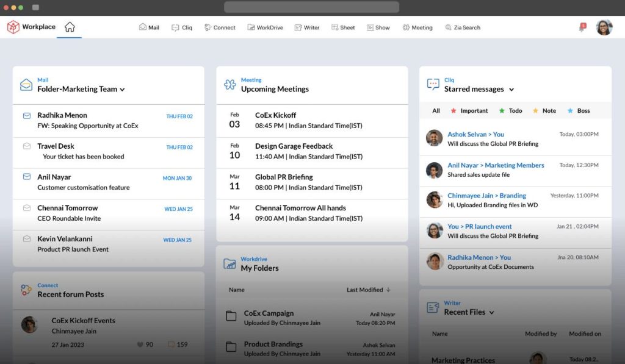Click the Connect forum posts icon
The width and height of the screenshot is (625, 364).
(x=26, y=290)
